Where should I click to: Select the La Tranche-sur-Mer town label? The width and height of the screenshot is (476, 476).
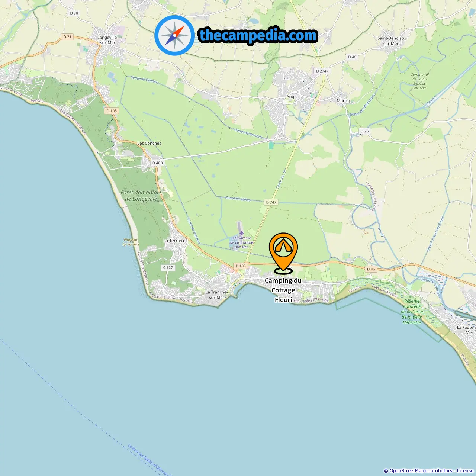pyautogui.click(x=216, y=295)
